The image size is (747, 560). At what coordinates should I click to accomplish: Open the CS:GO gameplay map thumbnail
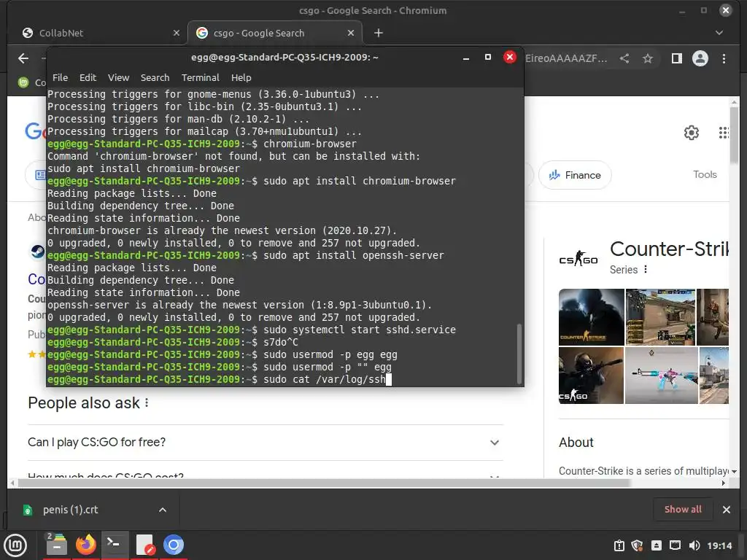coord(660,316)
